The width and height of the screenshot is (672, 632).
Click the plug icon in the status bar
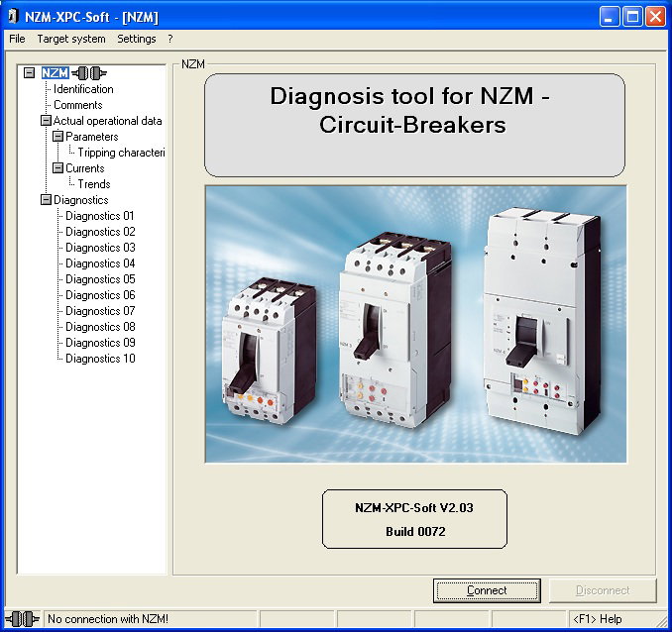tap(22, 619)
